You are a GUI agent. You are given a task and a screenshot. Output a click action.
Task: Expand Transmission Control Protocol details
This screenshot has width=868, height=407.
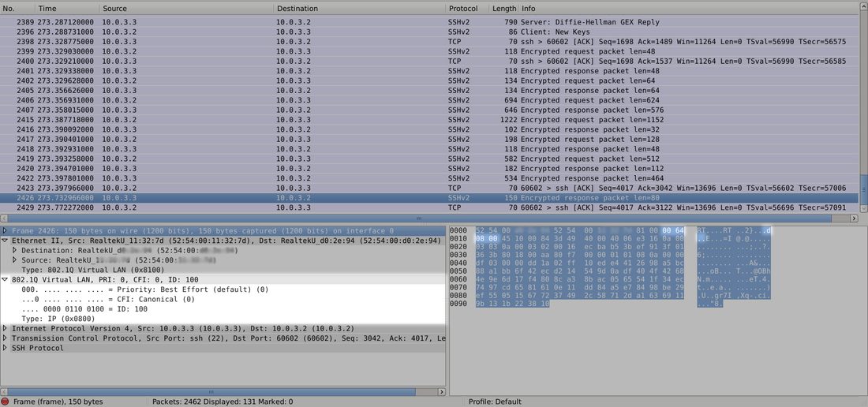coord(5,338)
